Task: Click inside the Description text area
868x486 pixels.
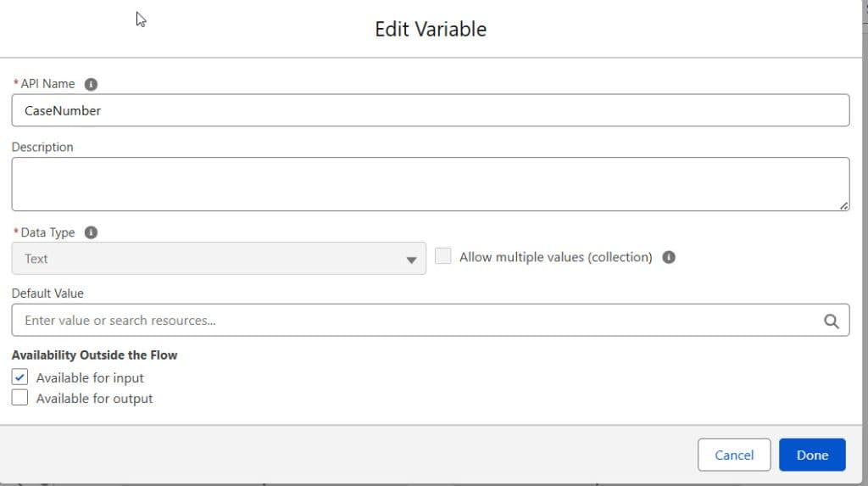Action: pyautogui.click(x=430, y=184)
